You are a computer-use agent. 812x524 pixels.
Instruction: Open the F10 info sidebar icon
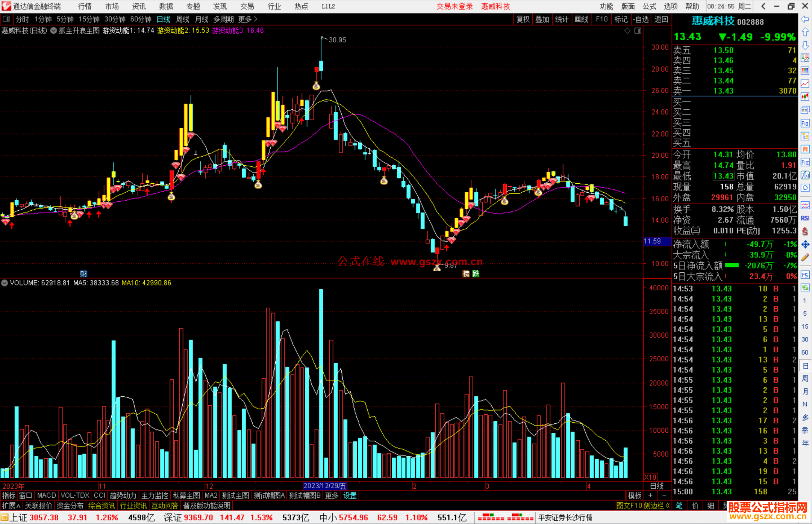(805, 123)
